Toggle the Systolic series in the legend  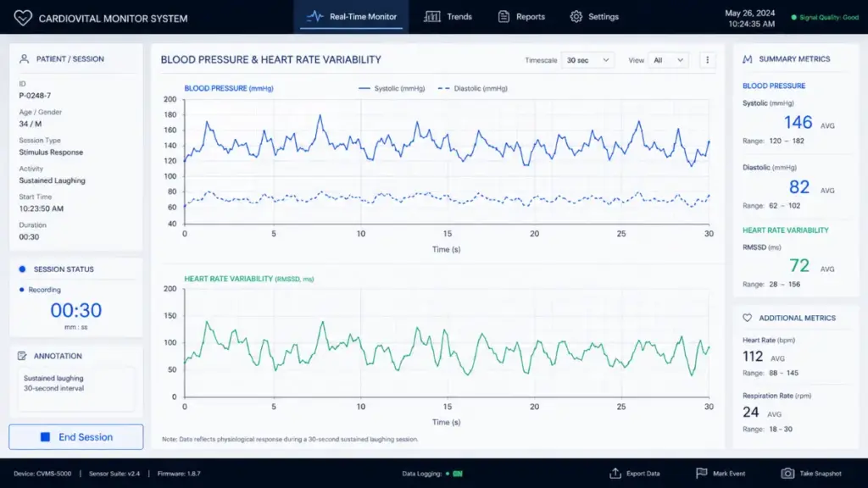click(x=392, y=88)
